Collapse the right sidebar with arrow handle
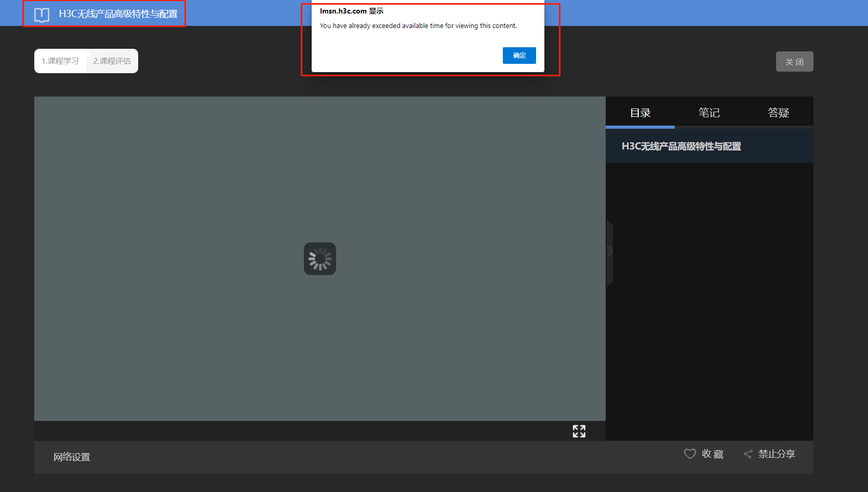 [610, 252]
